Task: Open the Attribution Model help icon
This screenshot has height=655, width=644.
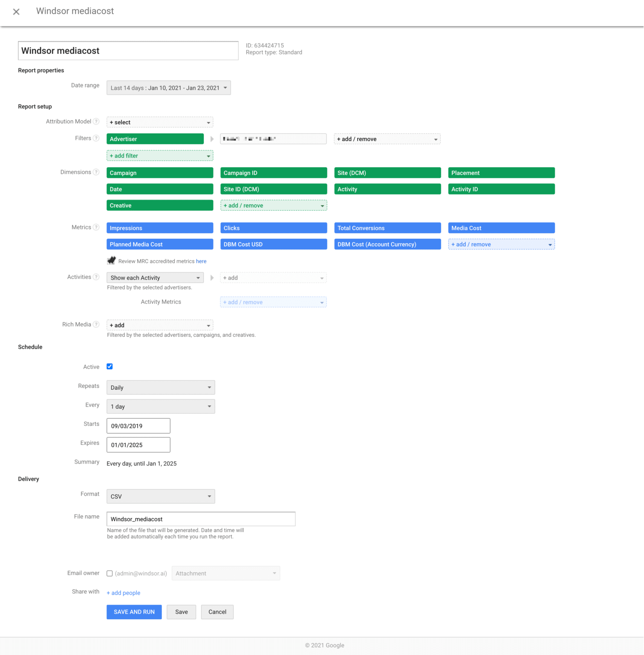Action: coord(96,121)
